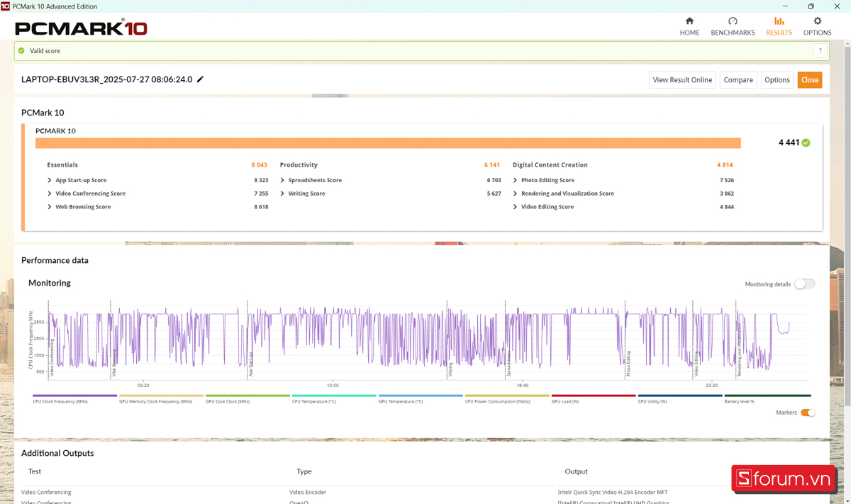Expand App Start-up Score

point(49,180)
